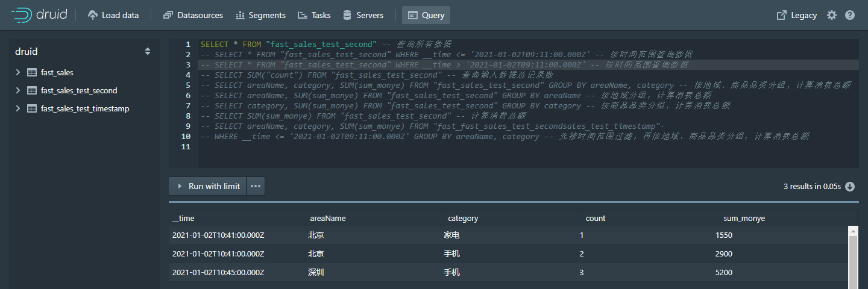
Task: Open the Legacy console link
Action: [797, 15]
